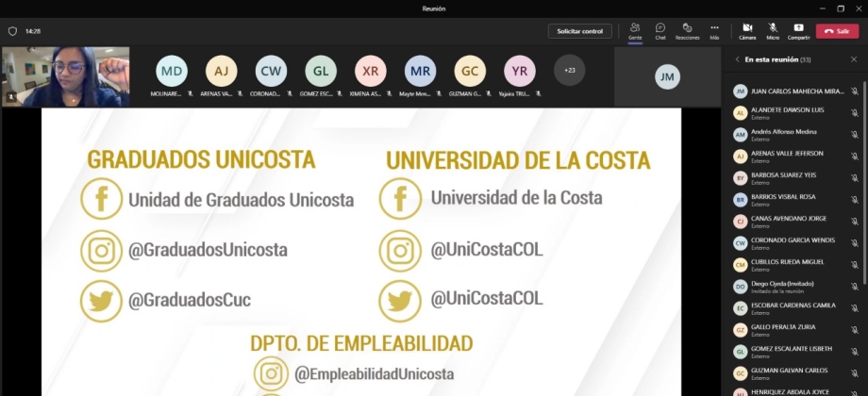
Task: Select the YR participant avatar
Action: pos(520,71)
